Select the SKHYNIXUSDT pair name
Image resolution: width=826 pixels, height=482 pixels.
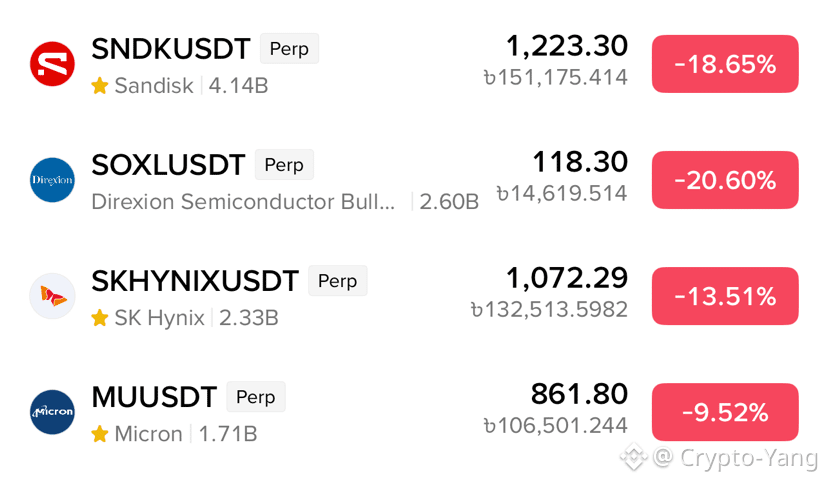pos(195,281)
